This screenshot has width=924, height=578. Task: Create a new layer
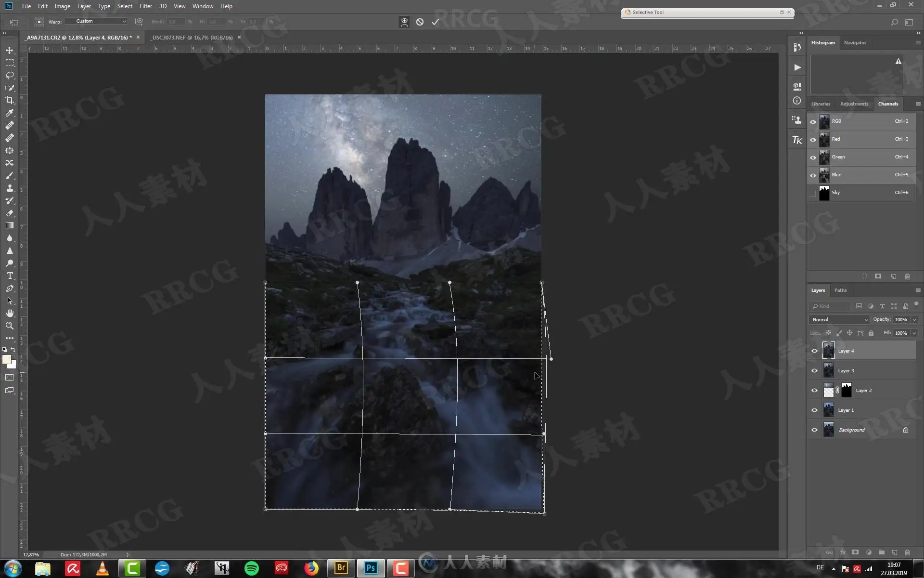point(894,552)
